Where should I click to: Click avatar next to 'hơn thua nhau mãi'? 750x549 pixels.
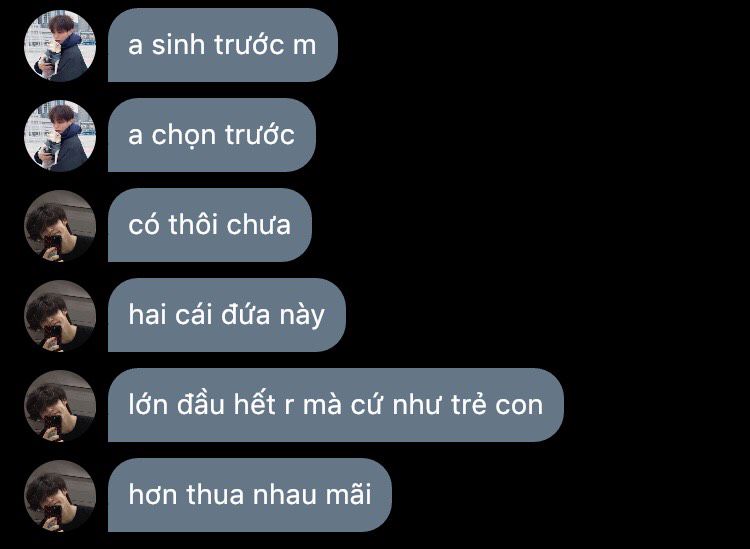point(60,495)
